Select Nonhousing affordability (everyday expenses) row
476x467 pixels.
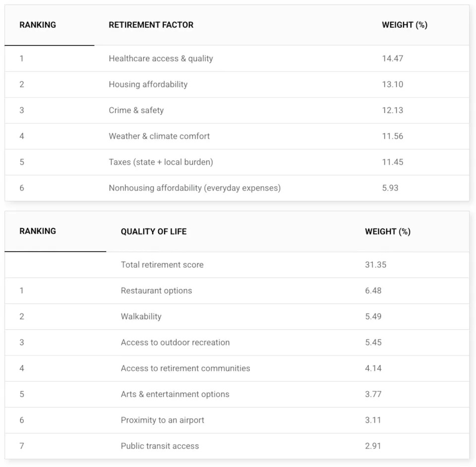point(194,188)
